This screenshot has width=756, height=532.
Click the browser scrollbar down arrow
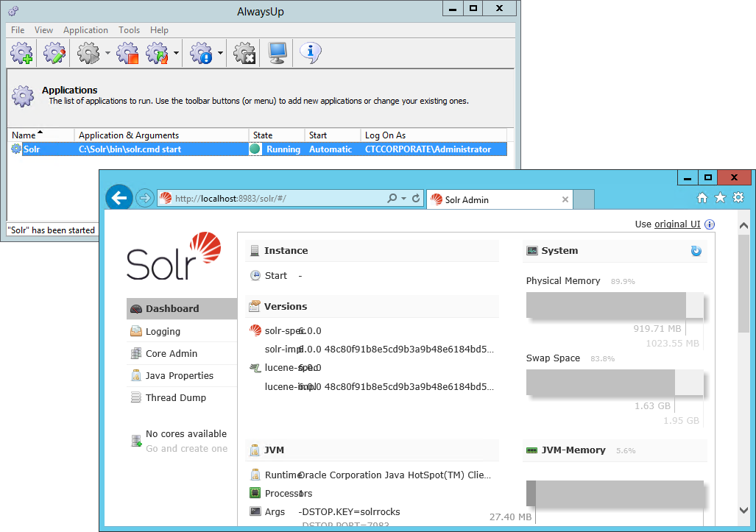pyautogui.click(x=743, y=510)
